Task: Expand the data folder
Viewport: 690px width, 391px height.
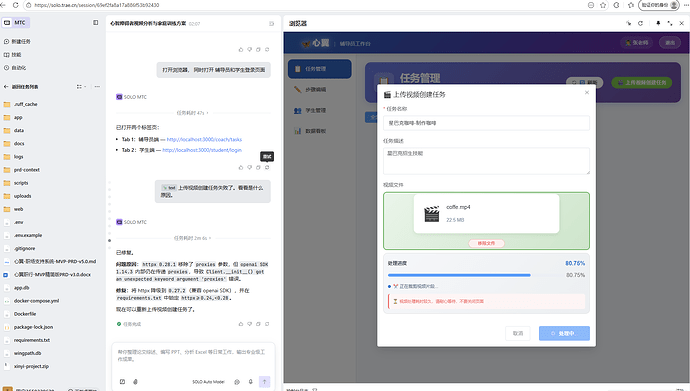Action: (x=19, y=130)
